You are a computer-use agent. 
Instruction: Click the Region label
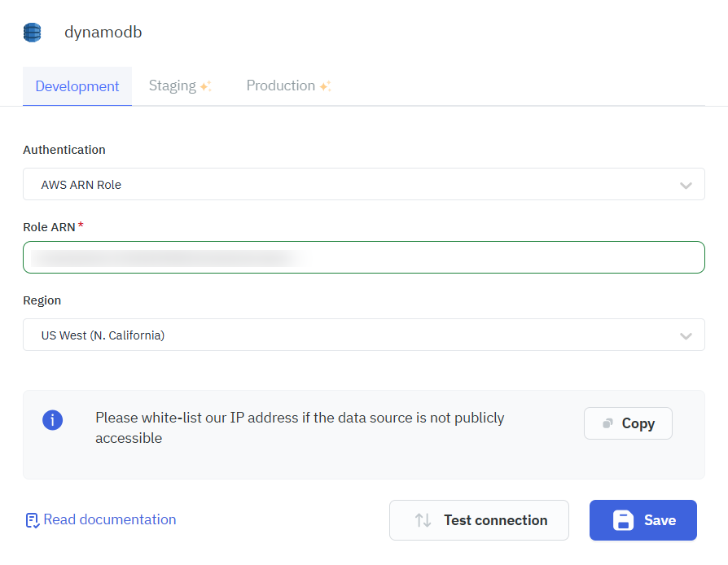pyautogui.click(x=42, y=300)
